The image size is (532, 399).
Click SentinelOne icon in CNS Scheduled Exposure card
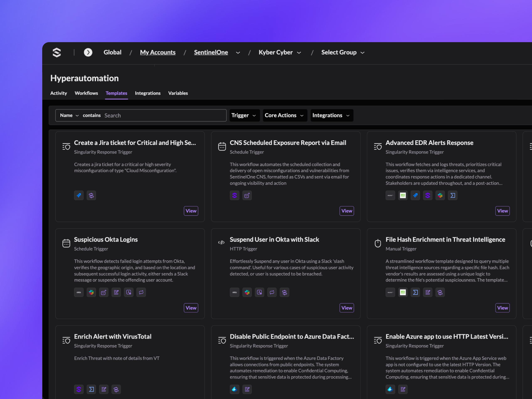click(234, 196)
